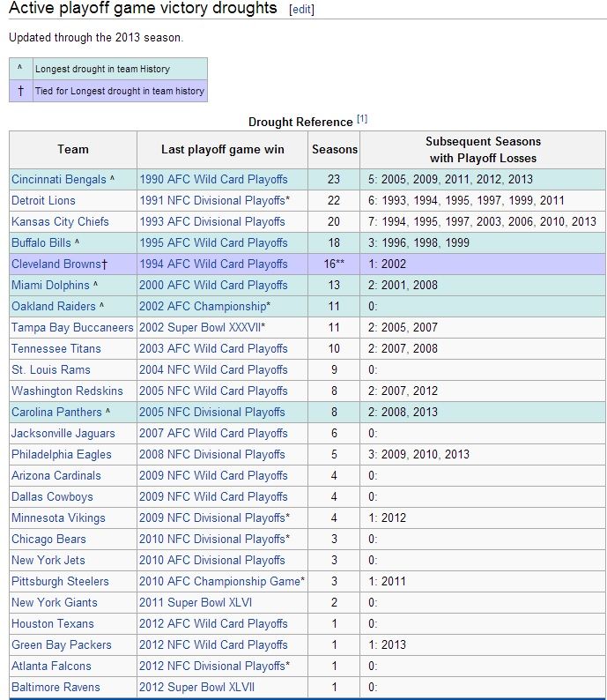Open the 2010 AFC Championship Game link

pyautogui.click(x=219, y=581)
